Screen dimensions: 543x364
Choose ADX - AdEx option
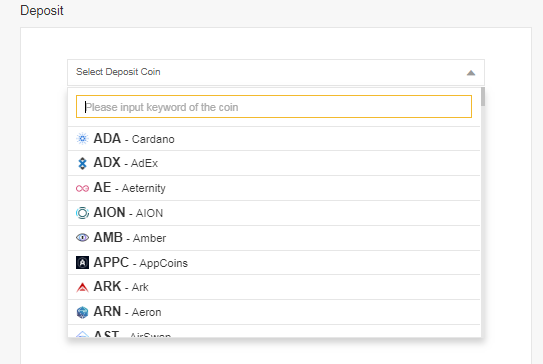274,163
